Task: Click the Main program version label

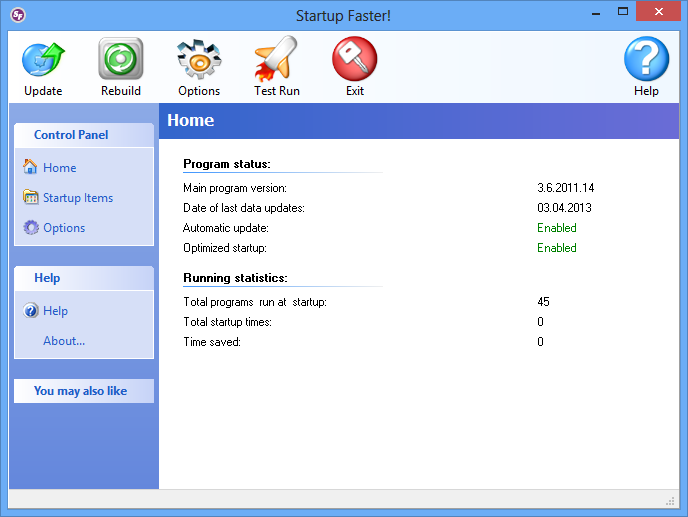Action: tap(235, 188)
